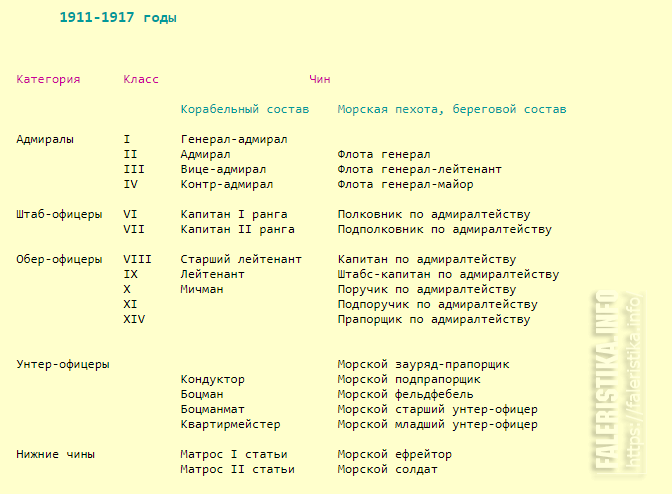The height and width of the screenshot is (494, 672).
Task: Select the "Корабельный состав" subheading
Action: point(244,109)
